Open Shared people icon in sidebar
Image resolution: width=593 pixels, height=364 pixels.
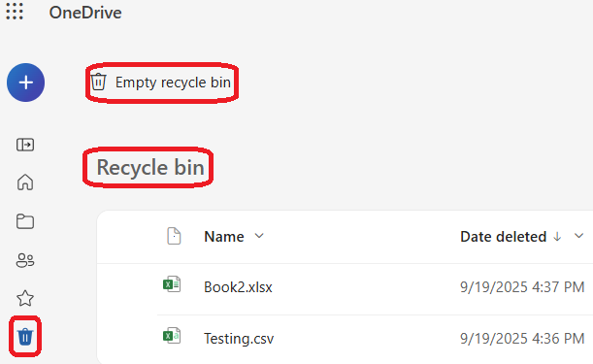click(25, 260)
